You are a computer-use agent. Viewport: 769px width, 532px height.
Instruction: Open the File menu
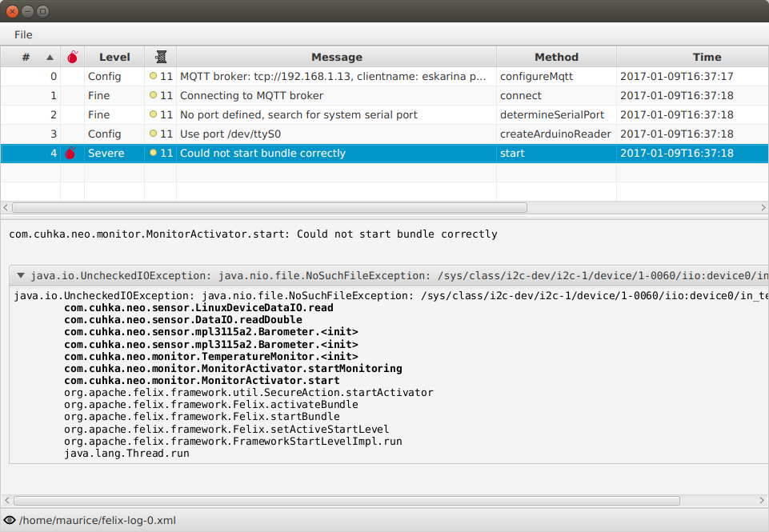coord(23,35)
